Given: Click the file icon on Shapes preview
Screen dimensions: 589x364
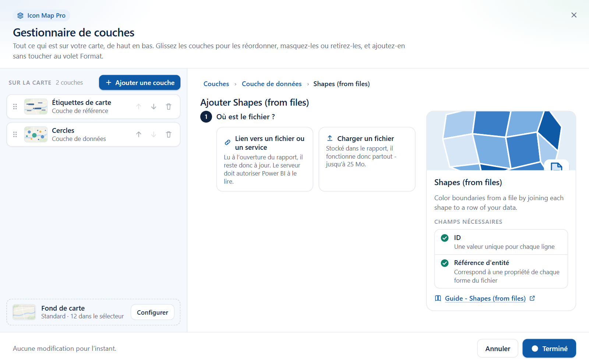Looking at the screenshot, I should pos(556,166).
